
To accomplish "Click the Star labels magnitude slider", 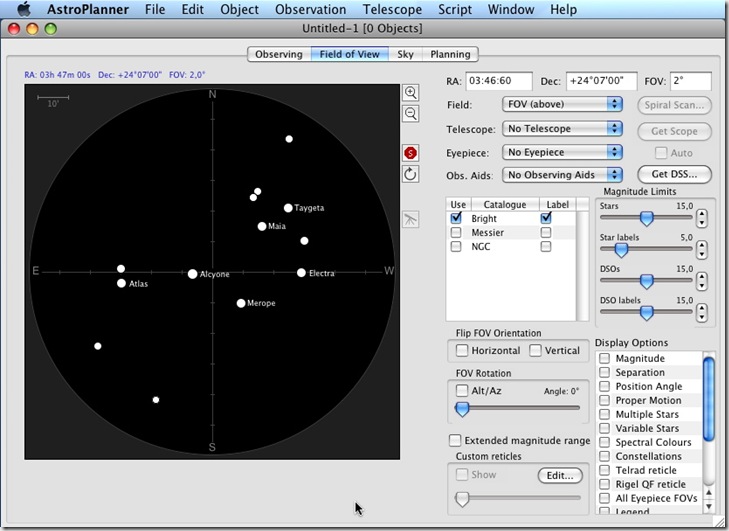I will pyautogui.click(x=646, y=249).
